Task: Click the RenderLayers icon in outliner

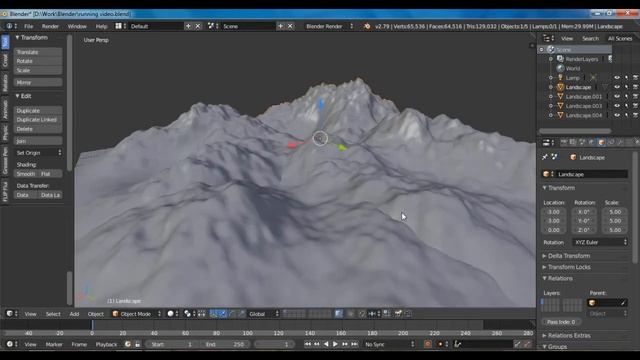Action: [x=560, y=59]
